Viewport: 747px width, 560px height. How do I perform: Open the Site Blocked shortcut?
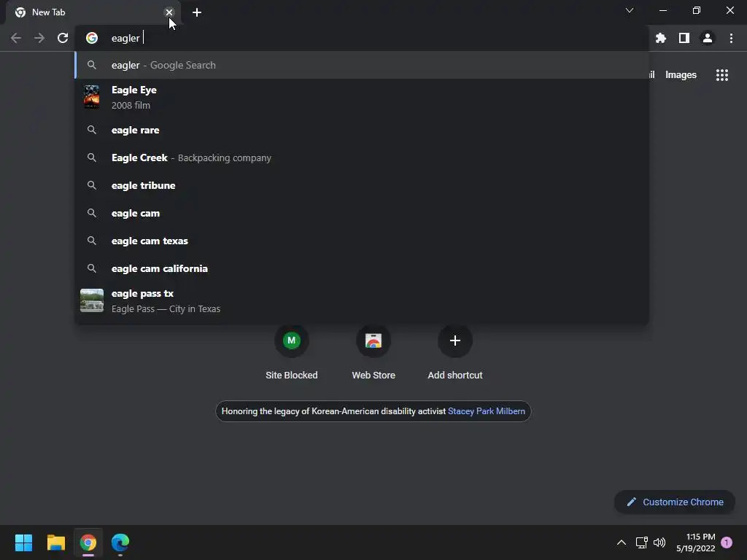(292, 353)
